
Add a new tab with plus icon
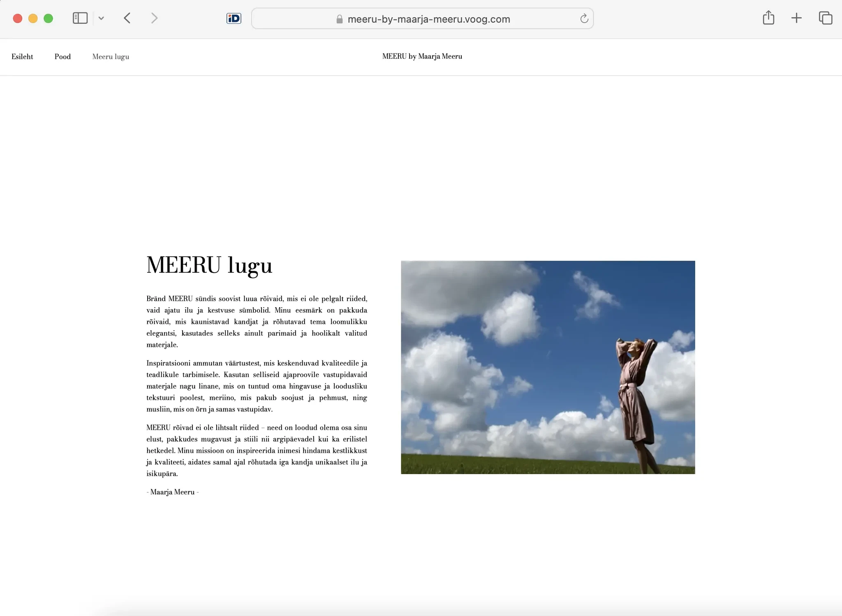click(x=796, y=18)
